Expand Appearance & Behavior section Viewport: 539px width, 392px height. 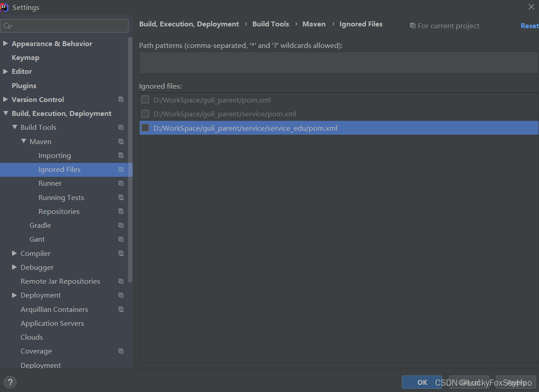coord(5,43)
